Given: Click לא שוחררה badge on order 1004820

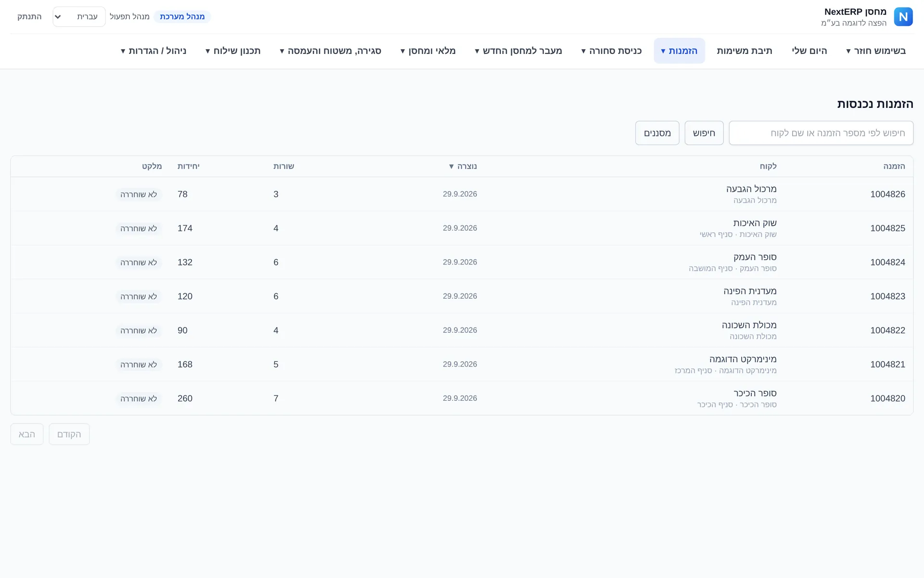Looking at the screenshot, I should pos(139,399).
